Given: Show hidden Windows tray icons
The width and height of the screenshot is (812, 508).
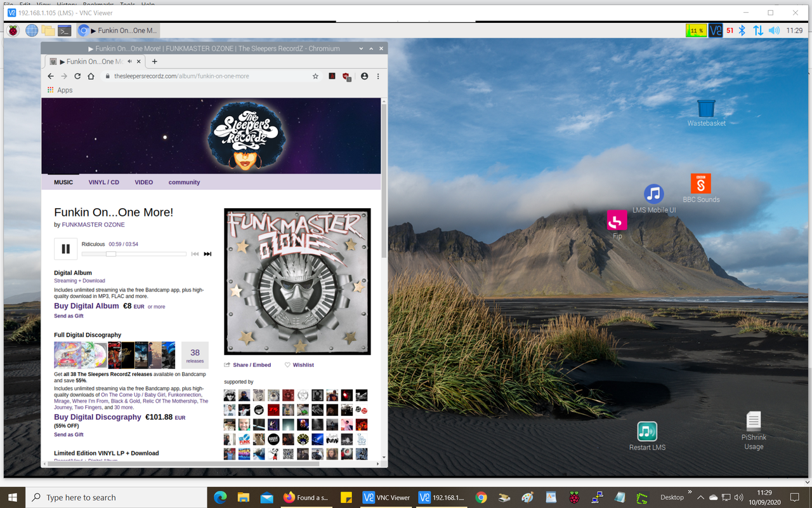Looking at the screenshot, I should [x=700, y=497].
